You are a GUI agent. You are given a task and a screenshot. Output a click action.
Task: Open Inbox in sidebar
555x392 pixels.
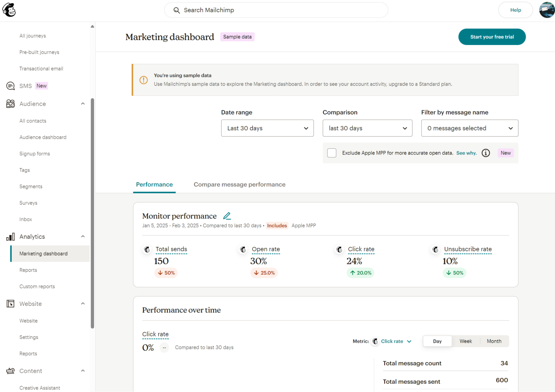pyautogui.click(x=26, y=219)
